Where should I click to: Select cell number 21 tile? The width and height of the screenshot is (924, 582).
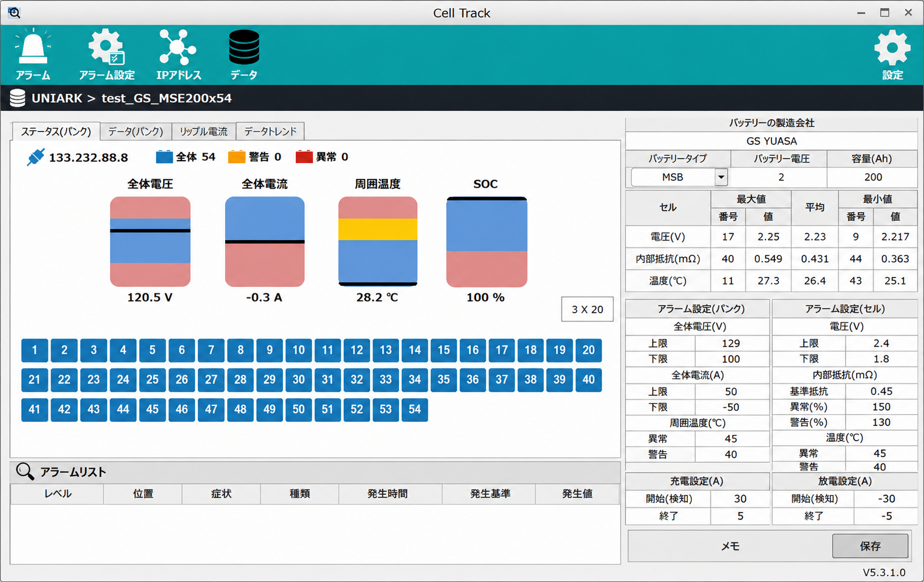click(x=35, y=379)
